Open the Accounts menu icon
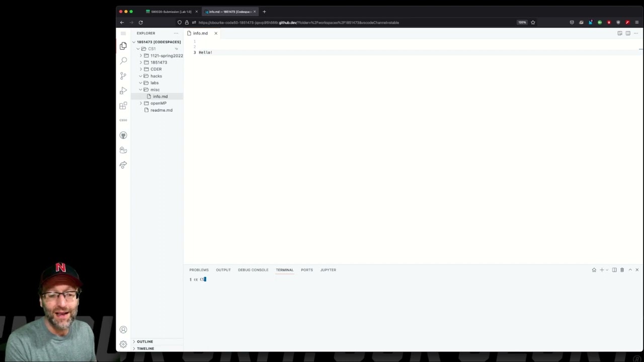This screenshot has width=644, height=362. pyautogui.click(x=123, y=330)
